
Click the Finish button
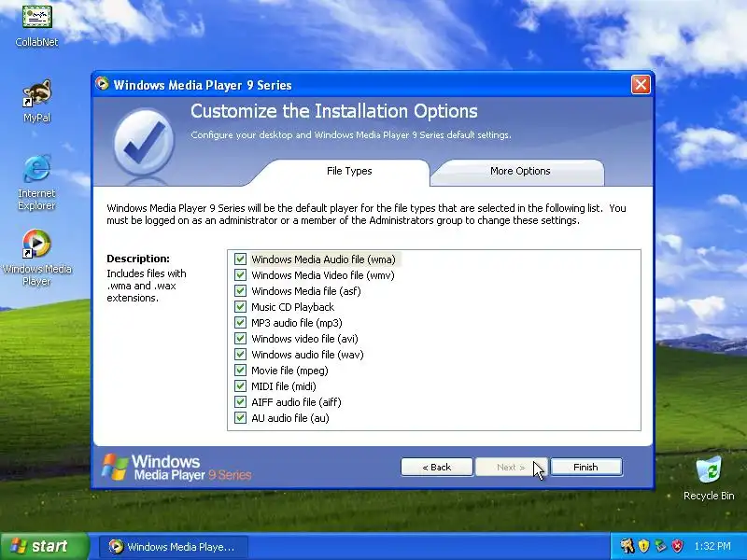point(586,468)
